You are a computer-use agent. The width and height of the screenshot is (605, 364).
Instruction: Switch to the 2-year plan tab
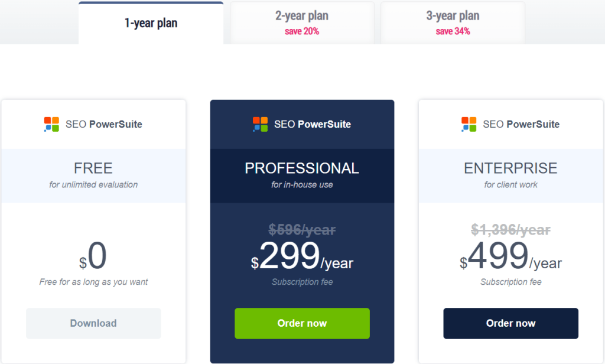[302, 23]
